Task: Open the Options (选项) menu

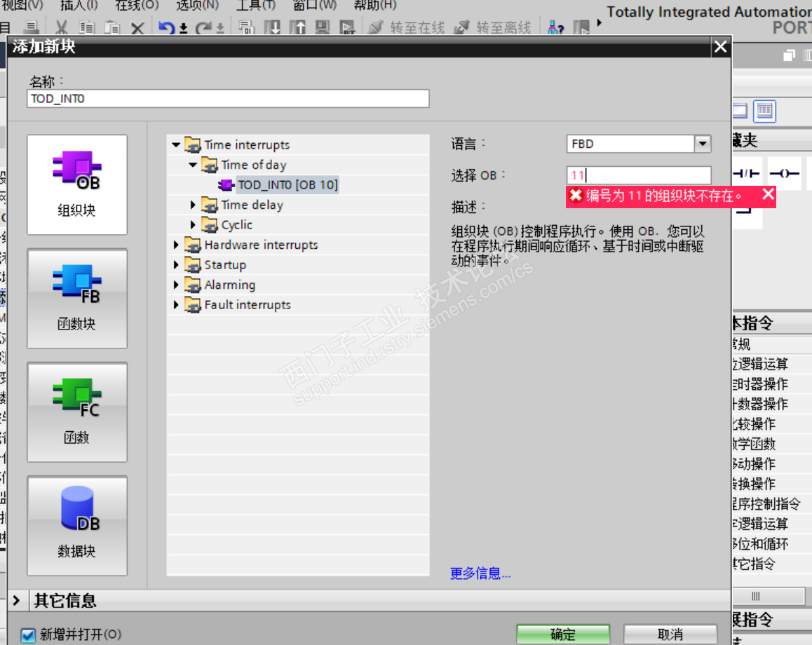Action: click(x=197, y=5)
